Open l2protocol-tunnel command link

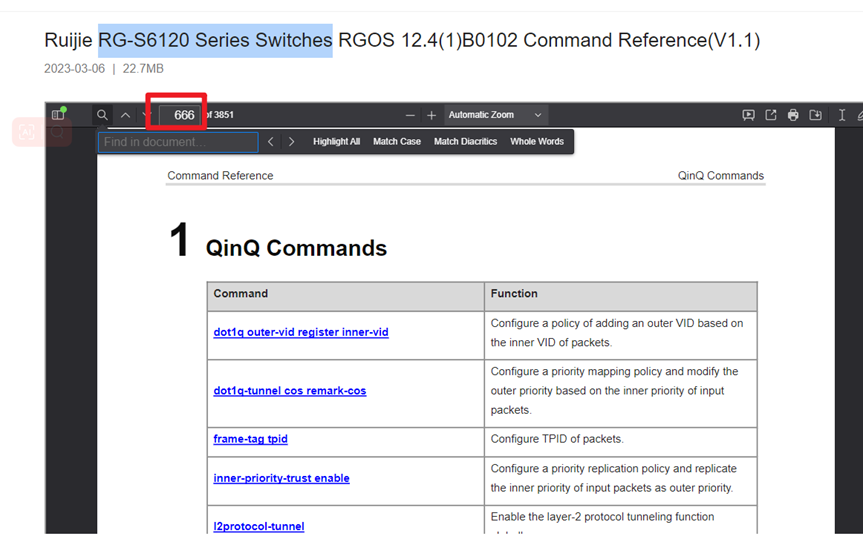coord(259,526)
